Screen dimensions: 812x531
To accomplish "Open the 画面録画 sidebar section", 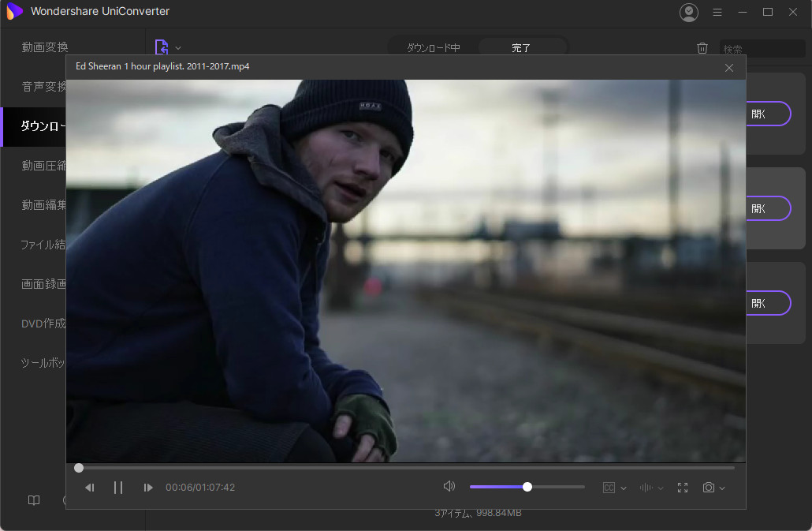I will [x=43, y=284].
